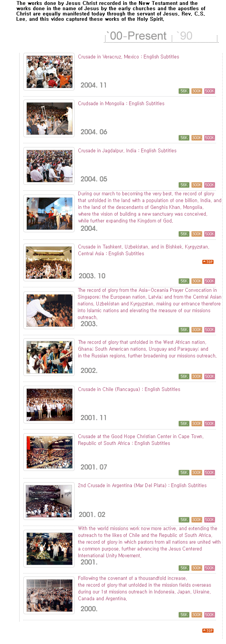Click Veracruz crusade crowd thumbnail
Image resolution: width=226 pixels, height=644 pixels.
tap(49, 72)
